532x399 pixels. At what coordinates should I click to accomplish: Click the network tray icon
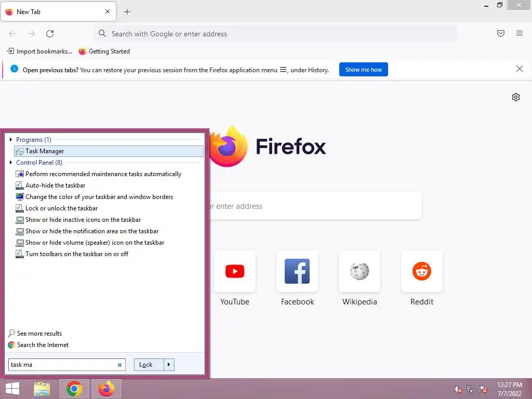coord(471,389)
